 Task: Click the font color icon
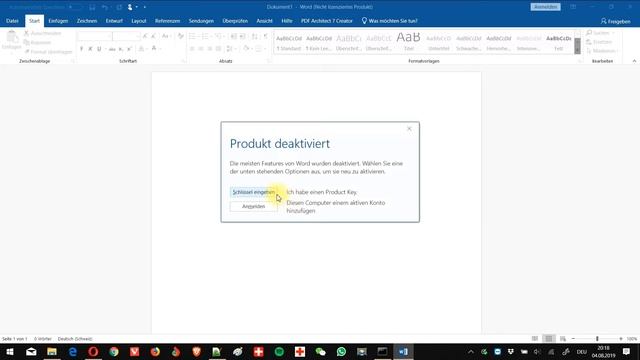click(154, 49)
